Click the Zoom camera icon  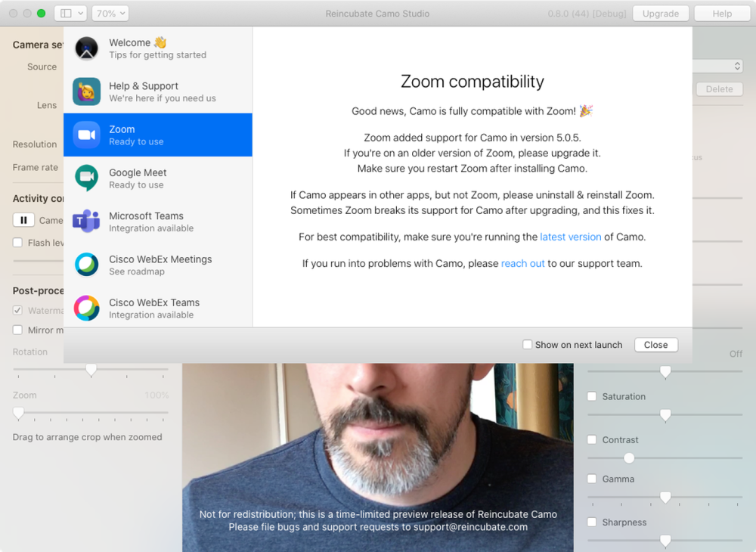[86, 135]
